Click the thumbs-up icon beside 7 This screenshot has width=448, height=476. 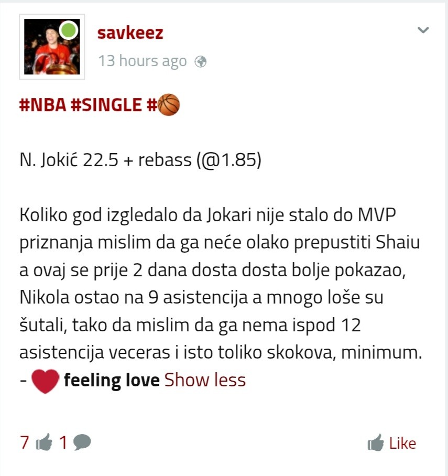click(x=44, y=442)
